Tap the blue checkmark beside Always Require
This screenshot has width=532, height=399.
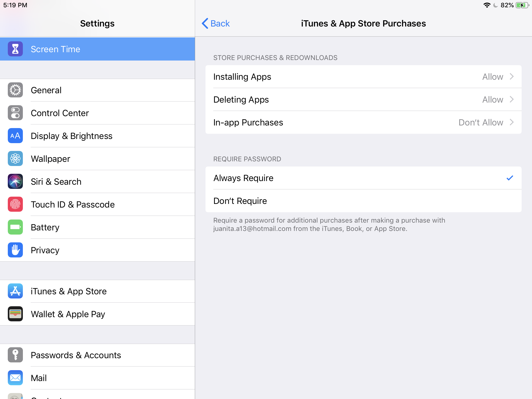(x=510, y=178)
